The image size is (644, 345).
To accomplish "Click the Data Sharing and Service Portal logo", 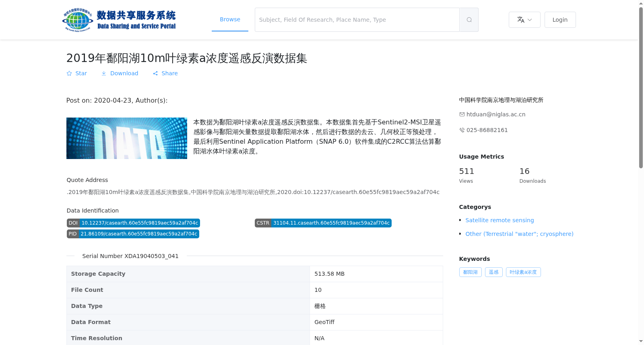I will (x=119, y=20).
